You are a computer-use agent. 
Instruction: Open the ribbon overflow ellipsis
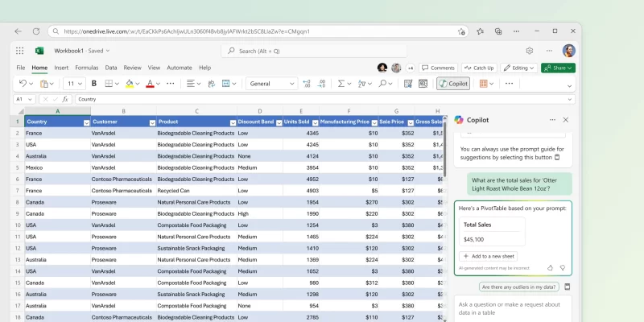(x=510, y=84)
